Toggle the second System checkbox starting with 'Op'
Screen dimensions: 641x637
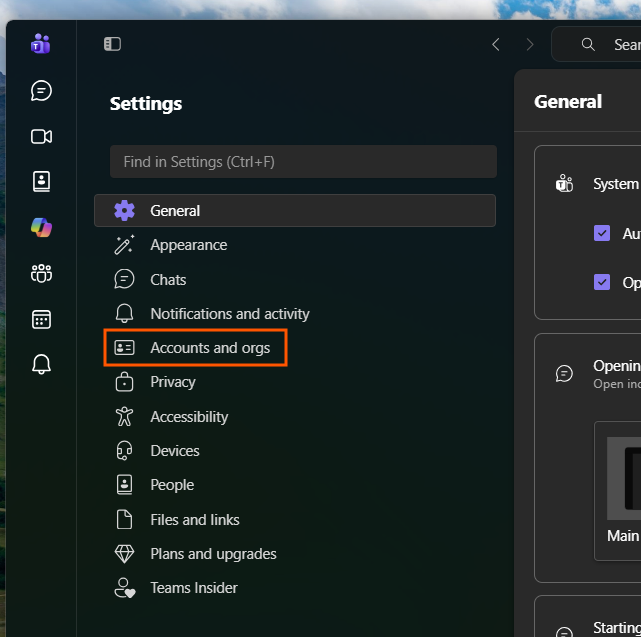(602, 283)
